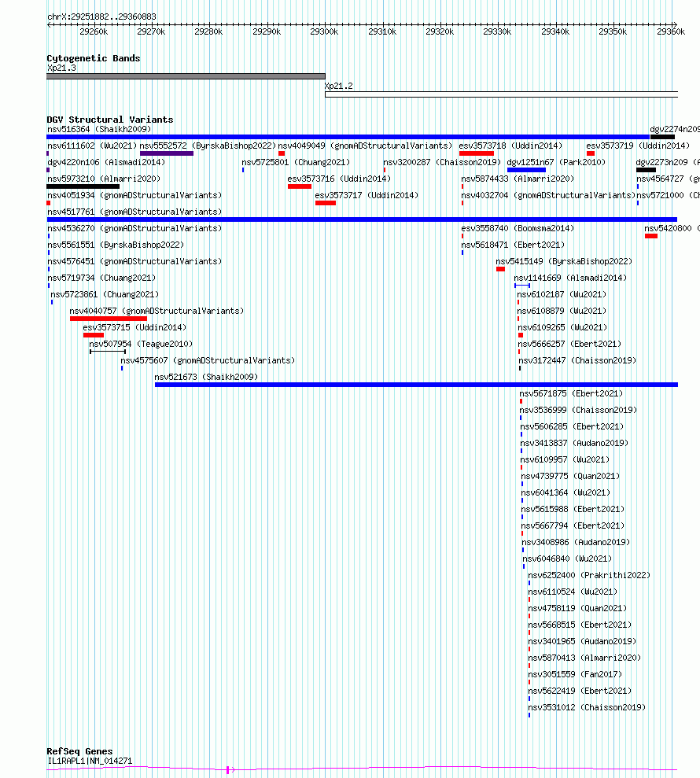Click nsv5725801 (Chuang2021) label
Image resolution: width=700 pixels, height=778 pixels.
point(296,162)
